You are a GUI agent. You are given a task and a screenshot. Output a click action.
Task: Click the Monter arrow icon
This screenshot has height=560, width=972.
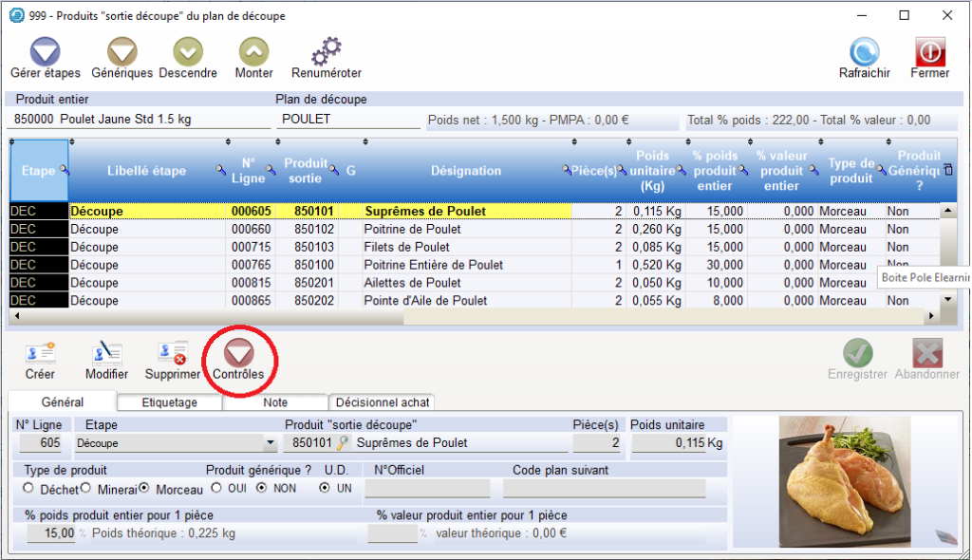(x=253, y=52)
